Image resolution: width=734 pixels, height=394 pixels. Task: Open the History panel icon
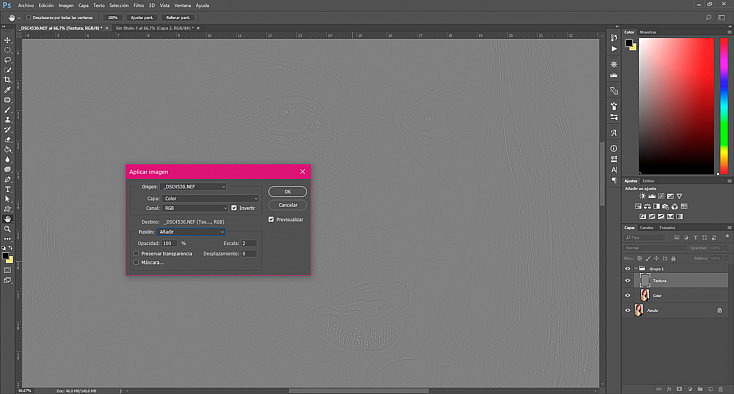click(614, 37)
